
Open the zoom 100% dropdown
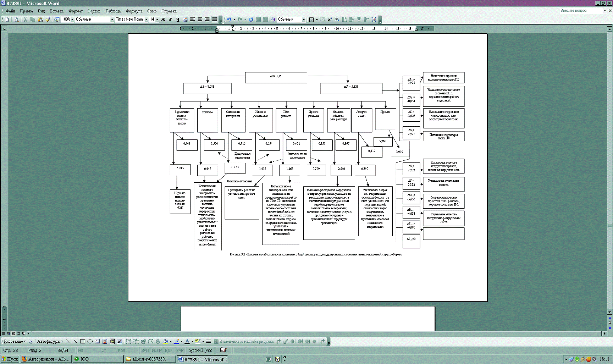click(x=72, y=20)
